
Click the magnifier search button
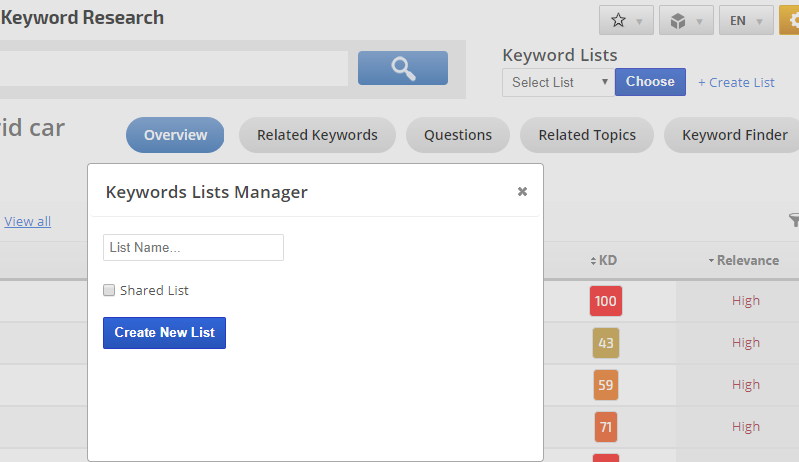point(403,68)
